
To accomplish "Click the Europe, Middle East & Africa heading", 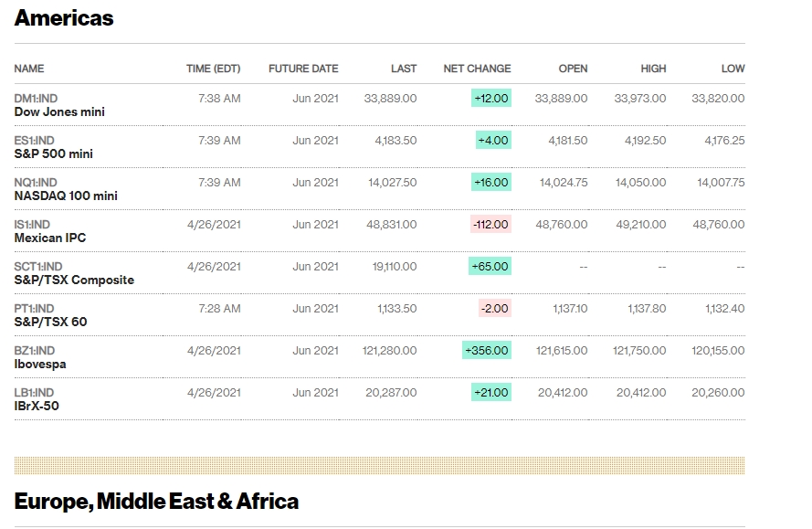I will point(156,501).
